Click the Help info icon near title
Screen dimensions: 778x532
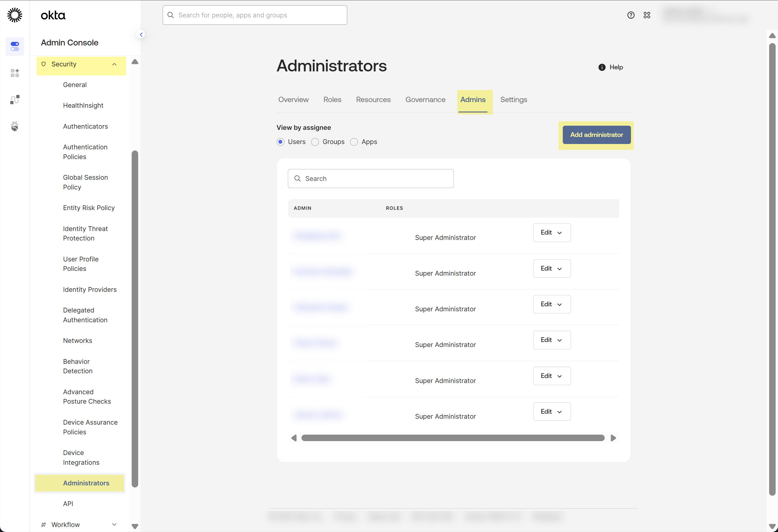coord(601,67)
